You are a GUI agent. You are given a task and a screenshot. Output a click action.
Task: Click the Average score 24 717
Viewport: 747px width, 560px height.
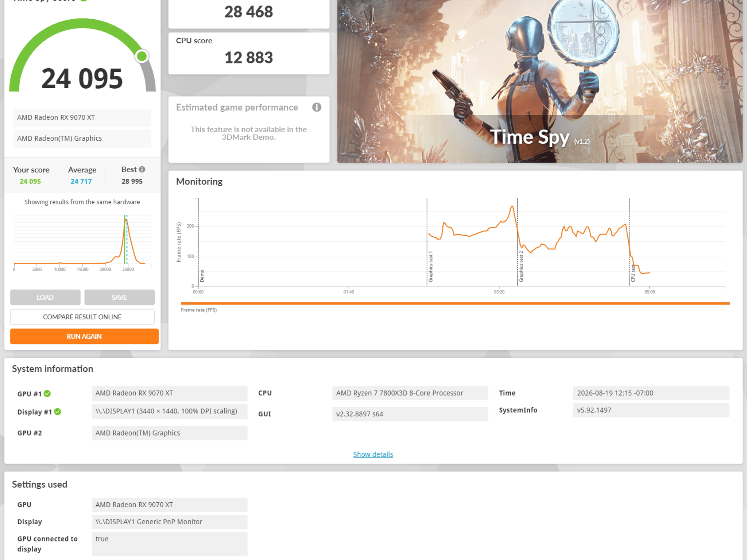[x=81, y=181]
